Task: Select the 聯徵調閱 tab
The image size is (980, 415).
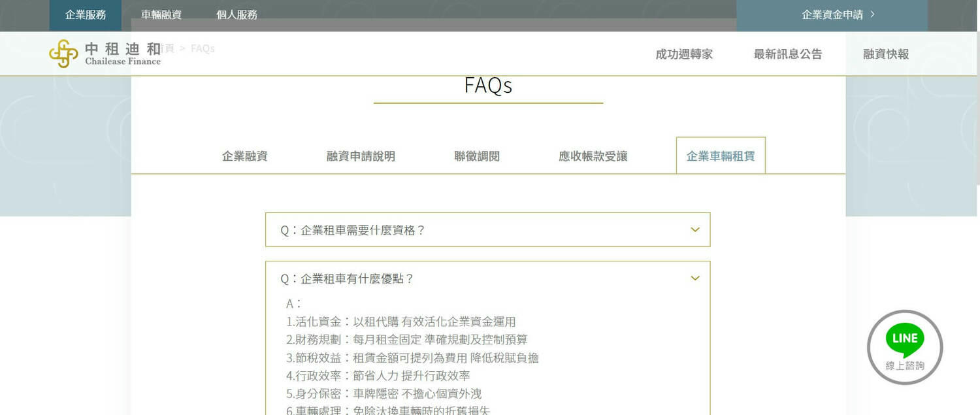Action: tap(476, 156)
